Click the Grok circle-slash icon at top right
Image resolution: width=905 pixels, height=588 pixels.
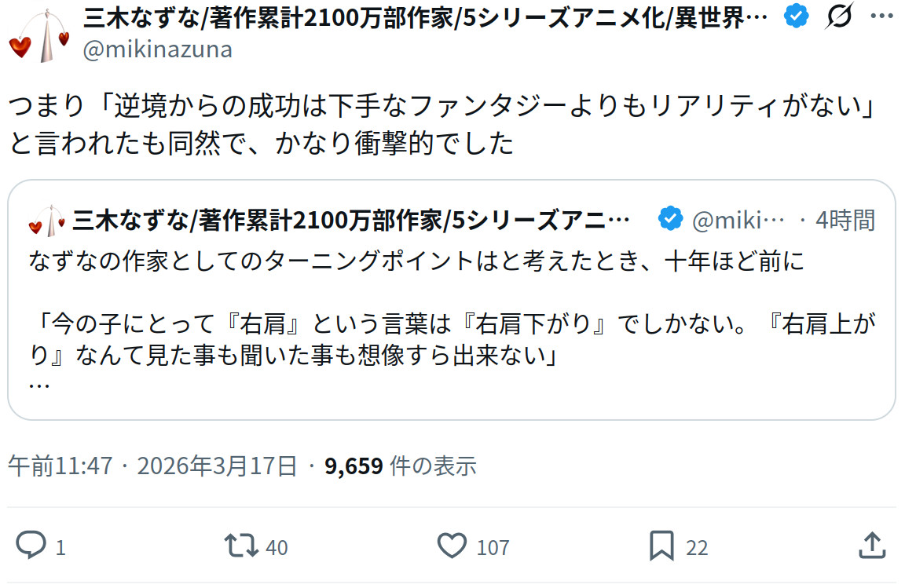point(840,16)
